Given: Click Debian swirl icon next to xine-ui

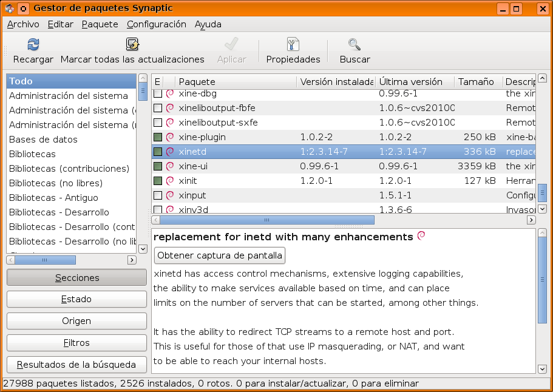Looking at the screenshot, I should (x=170, y=166).
